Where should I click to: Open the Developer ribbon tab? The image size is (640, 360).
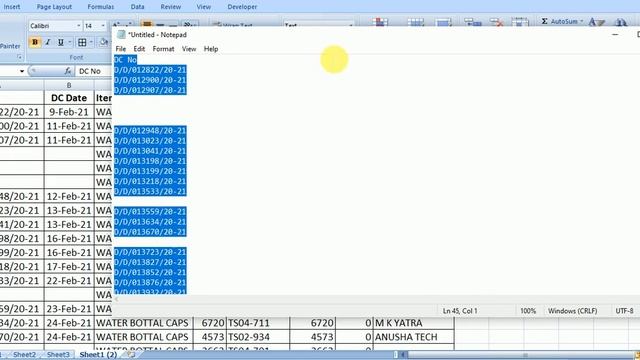(242, 7)
